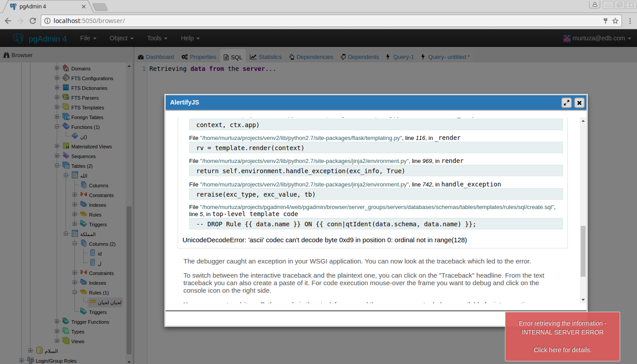Open the Tools menu

(157, 38)
